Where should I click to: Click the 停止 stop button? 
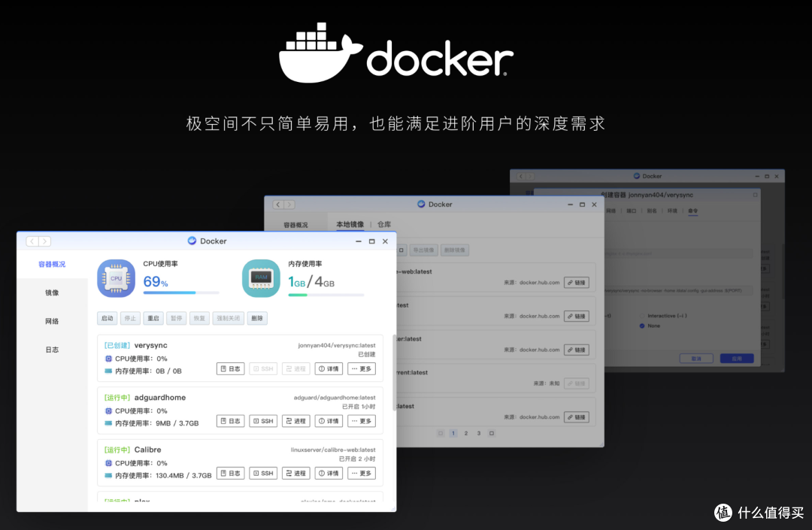(130, 318)
